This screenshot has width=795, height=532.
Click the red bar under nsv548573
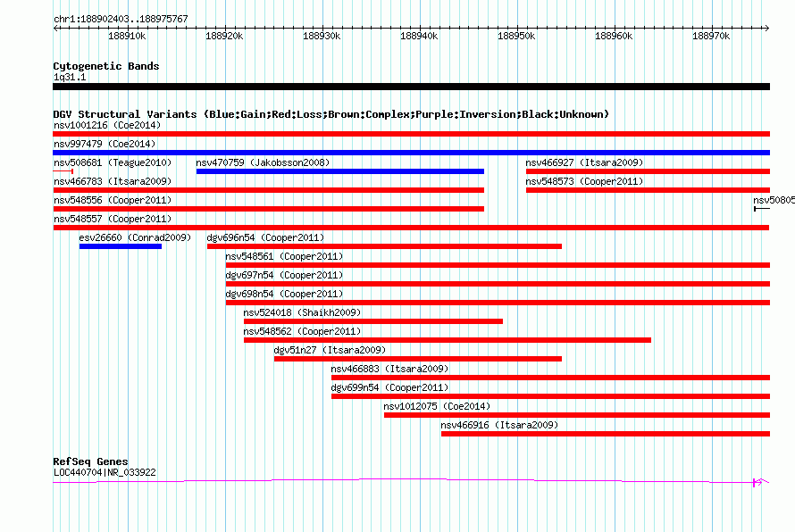click(x=648, y=190)
